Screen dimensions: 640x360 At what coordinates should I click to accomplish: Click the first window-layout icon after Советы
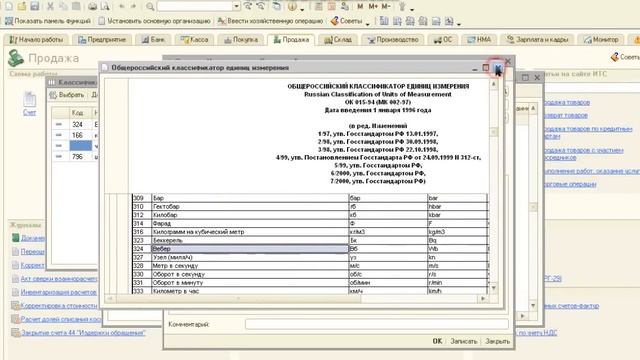[x=384, y=21]
